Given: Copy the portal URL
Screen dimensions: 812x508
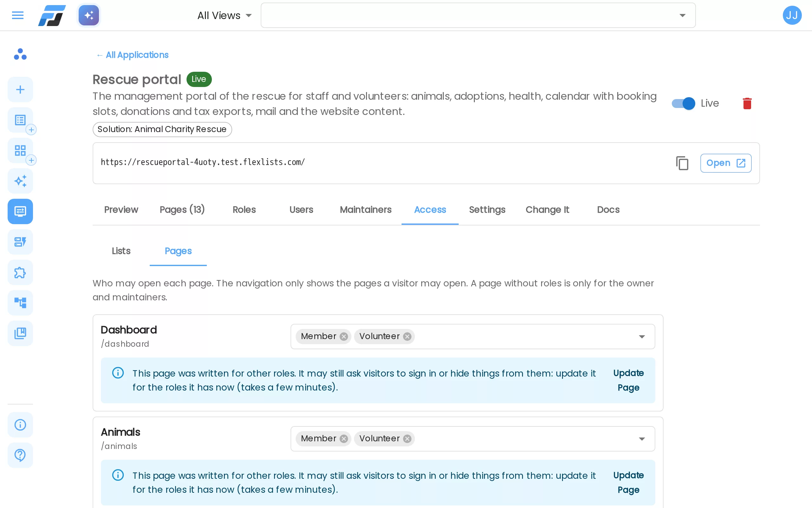Looking at the screenshot, I should [682, 163].
